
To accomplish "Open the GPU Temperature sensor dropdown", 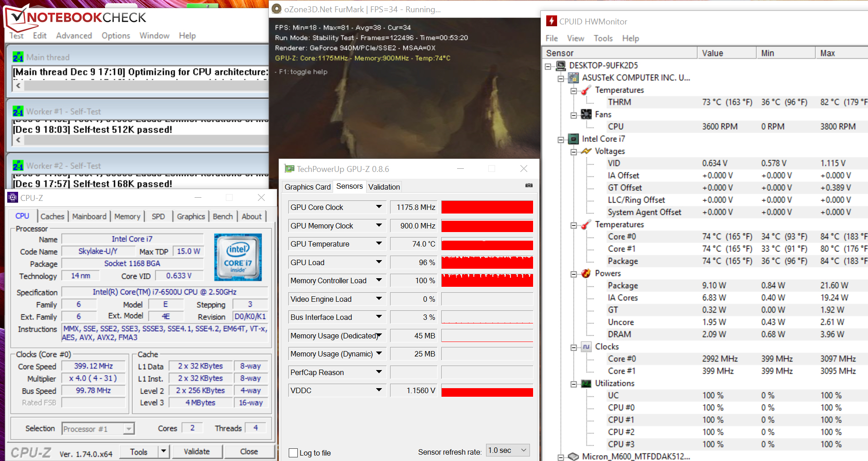I will click(379, 244).
